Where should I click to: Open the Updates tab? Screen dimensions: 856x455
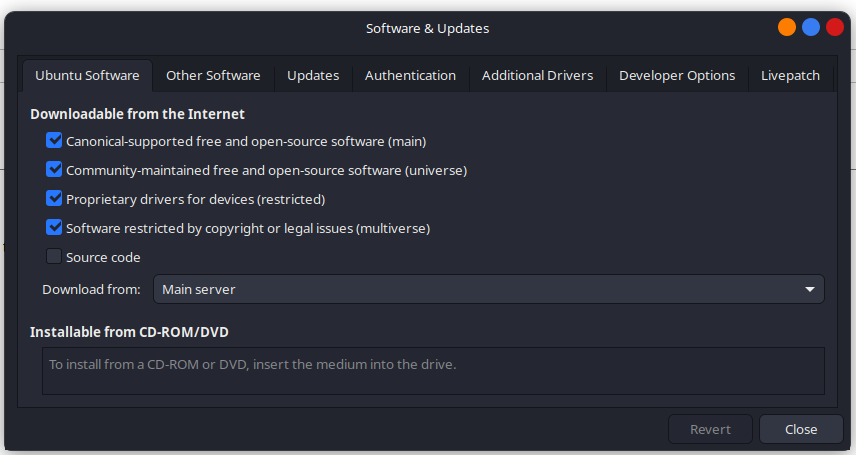[313, 76]
